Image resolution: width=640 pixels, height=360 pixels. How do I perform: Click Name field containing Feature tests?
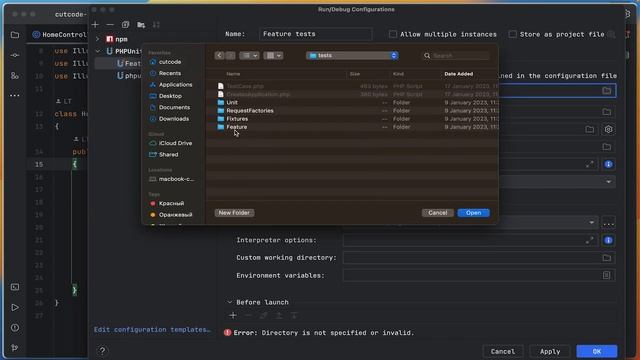pos(316,34)
